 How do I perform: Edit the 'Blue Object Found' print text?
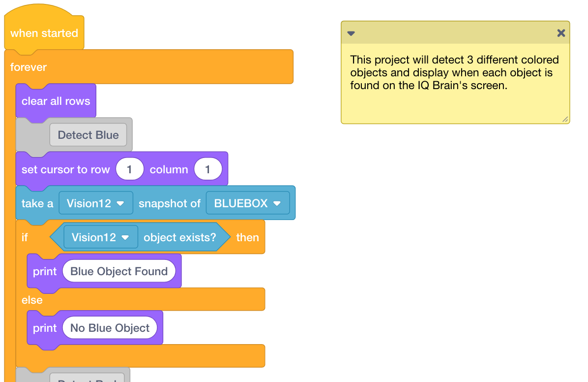point(119,271)
